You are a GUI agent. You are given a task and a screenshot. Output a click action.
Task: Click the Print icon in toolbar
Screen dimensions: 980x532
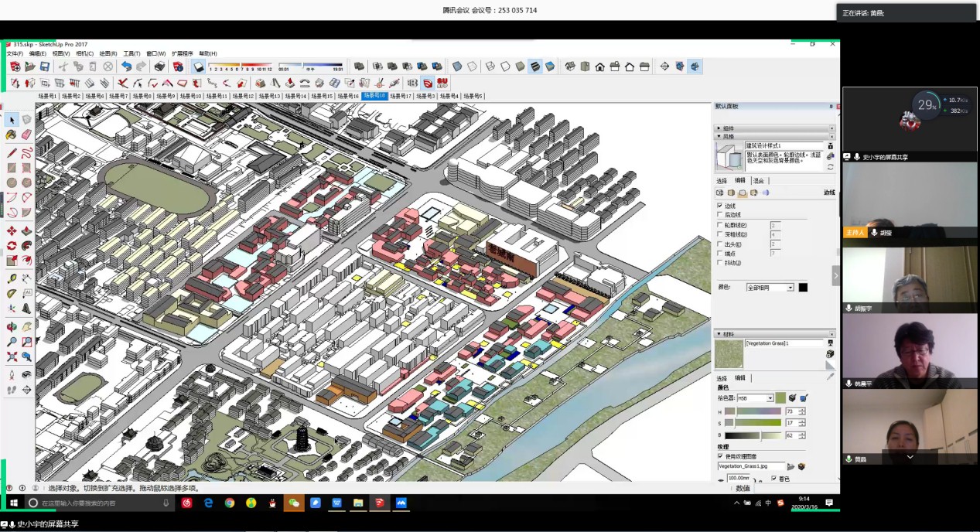(x=159, y=66)
